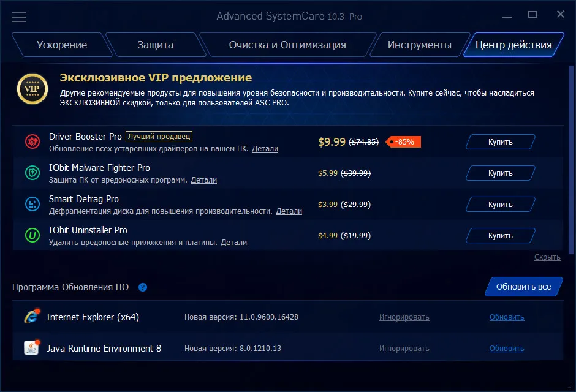576x392 pixels.
Task: Click the Internet Explorer icon
Action: coord(32,317)
